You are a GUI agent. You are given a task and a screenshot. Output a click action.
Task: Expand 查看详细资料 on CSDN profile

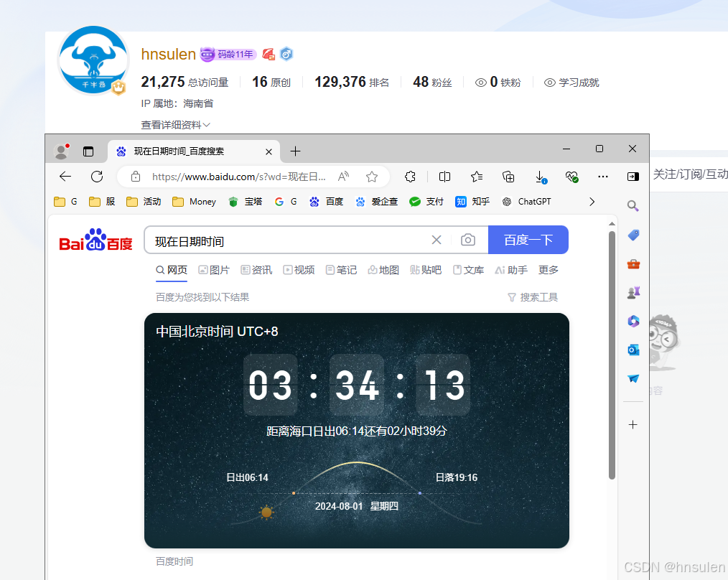click(x=175, y=125)
